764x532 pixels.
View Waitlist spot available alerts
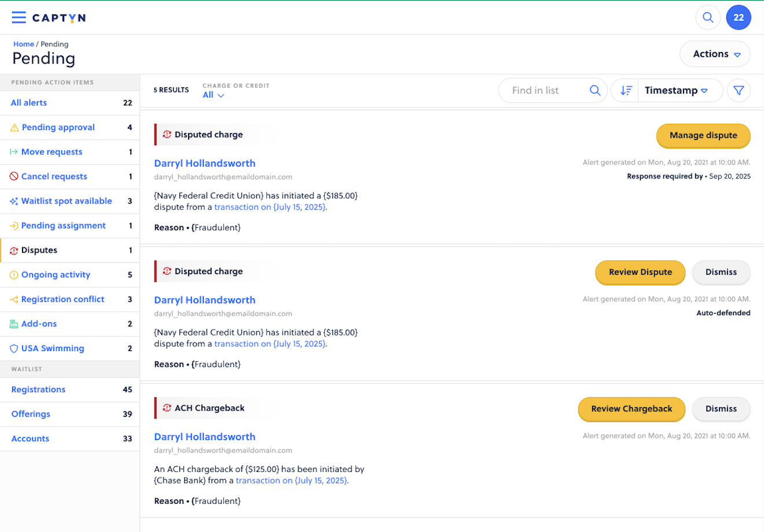tap(69, 201)
